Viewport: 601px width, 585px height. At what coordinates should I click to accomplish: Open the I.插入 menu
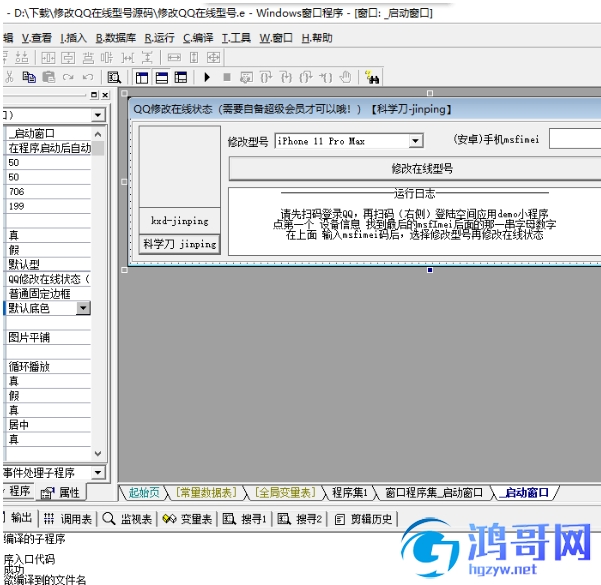click(73, 38)
